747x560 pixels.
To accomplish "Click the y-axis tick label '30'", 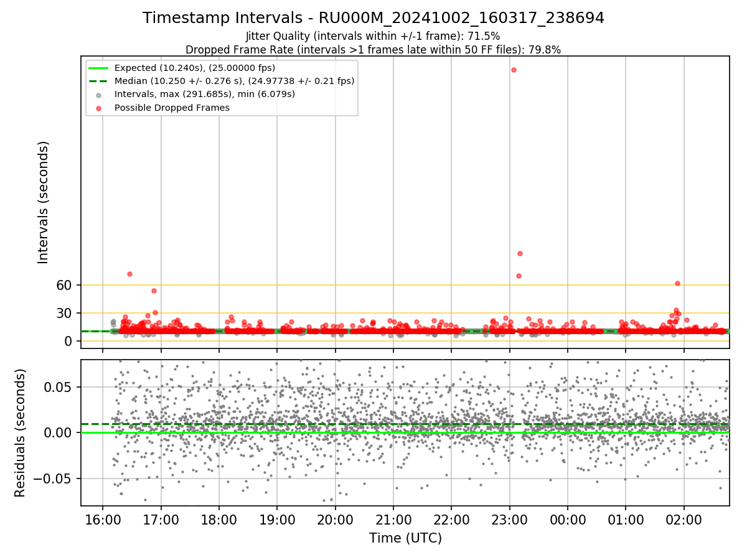I will 65,313.
